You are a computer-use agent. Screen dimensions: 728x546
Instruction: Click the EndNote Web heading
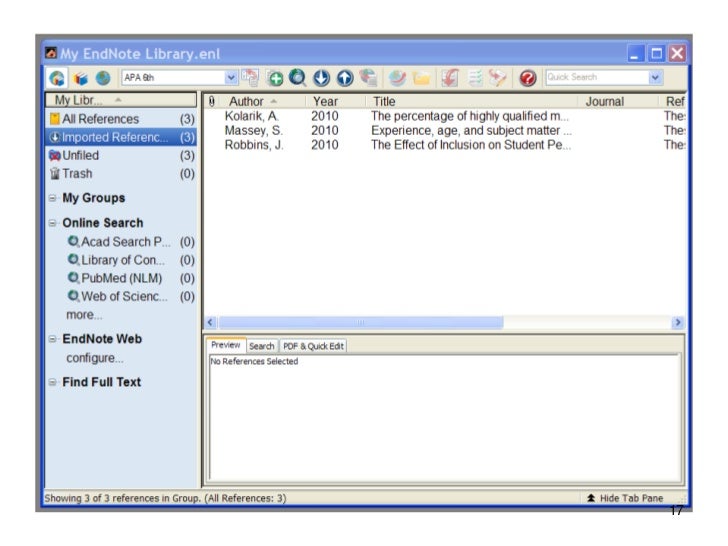(102, 339)
